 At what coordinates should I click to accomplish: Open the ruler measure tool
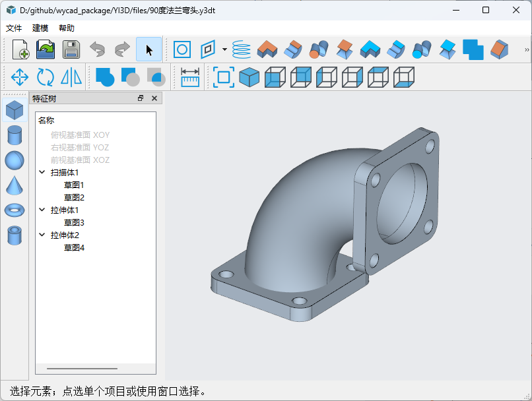190,77
